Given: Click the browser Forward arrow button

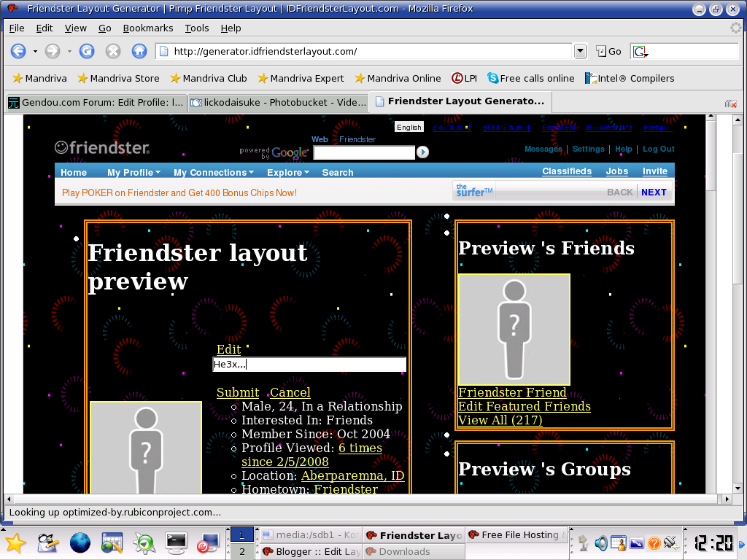Looking at the screenshot, I should 53,51.
